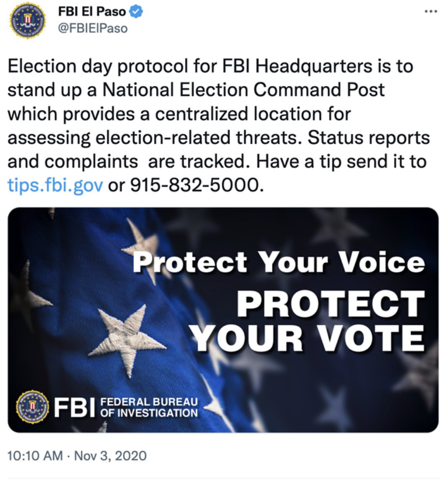The width and height of the screenshot is (448, 481).
Task: Click the FBI El Paso profile avatar
Action: click(x=28, y=21)
